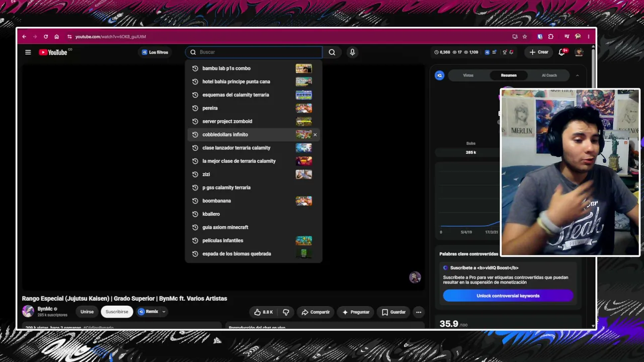
Task: Open the blue browser extension icon
Action: (x=540, y=37)
